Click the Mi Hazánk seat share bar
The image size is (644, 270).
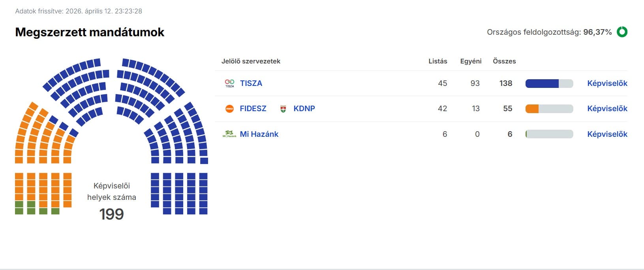(549, 134)
